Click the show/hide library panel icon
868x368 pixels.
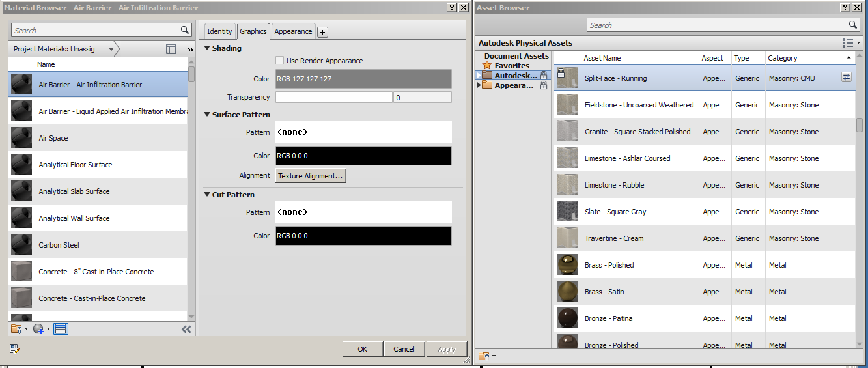[x=171, y=49]
